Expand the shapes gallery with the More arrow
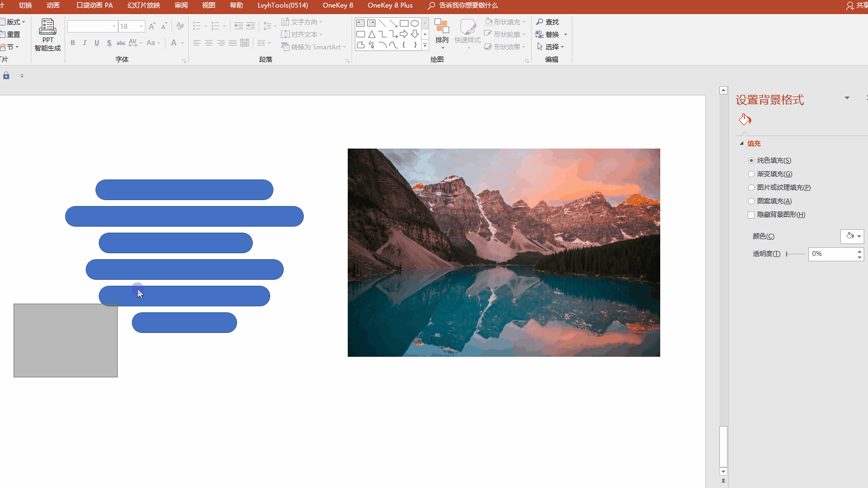 coord(425,46)
